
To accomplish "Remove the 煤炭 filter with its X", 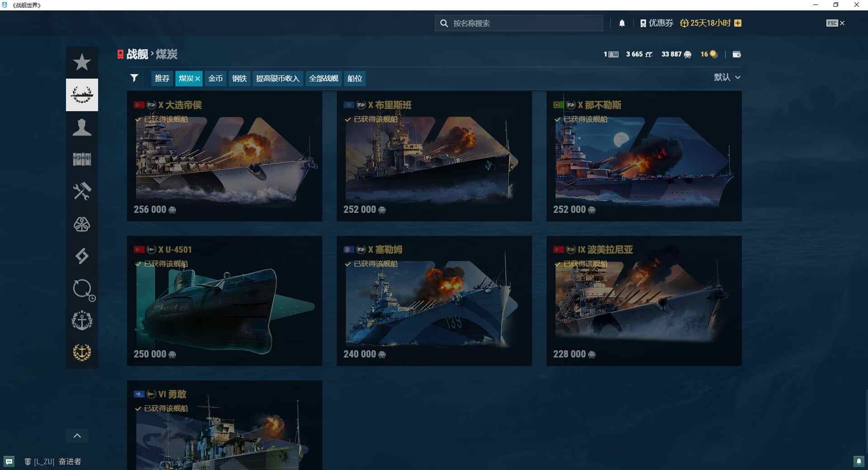I will click(198, 79).
